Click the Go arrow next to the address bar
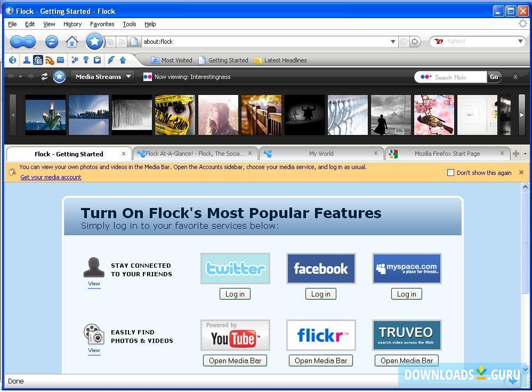This screenshot has width=532, height=392. (415, 42)
